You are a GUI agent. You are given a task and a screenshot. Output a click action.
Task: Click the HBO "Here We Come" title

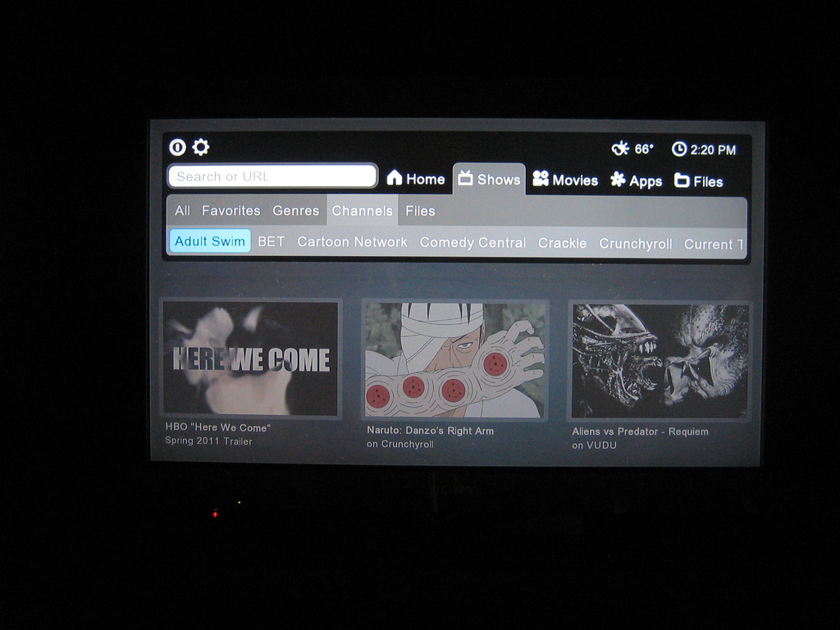(218, 427)
